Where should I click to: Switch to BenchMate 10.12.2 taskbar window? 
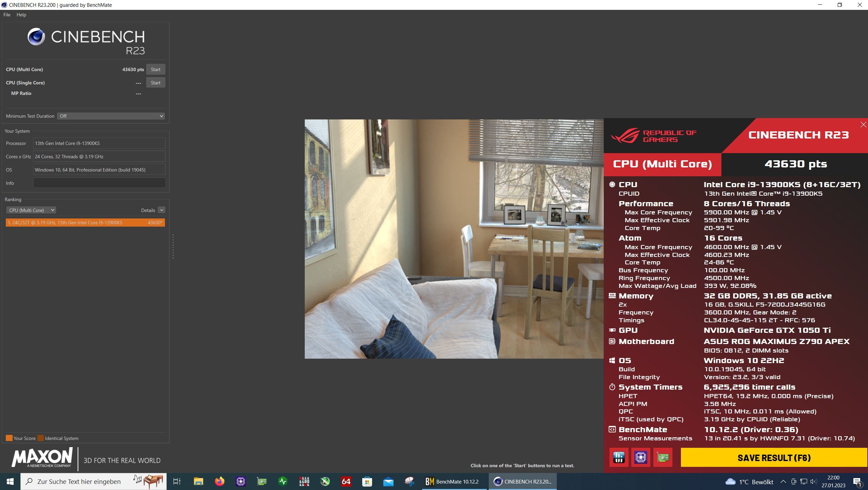[x=454, y=481]
